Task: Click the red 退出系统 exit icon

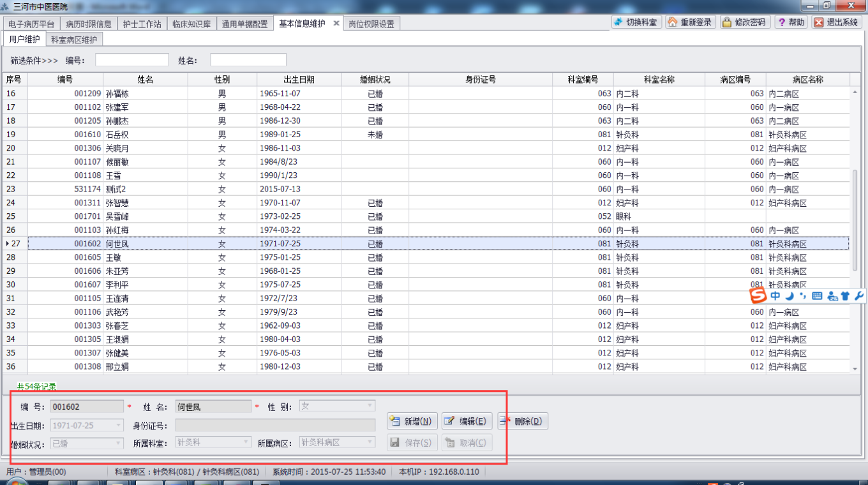Action: click(819, 22)
